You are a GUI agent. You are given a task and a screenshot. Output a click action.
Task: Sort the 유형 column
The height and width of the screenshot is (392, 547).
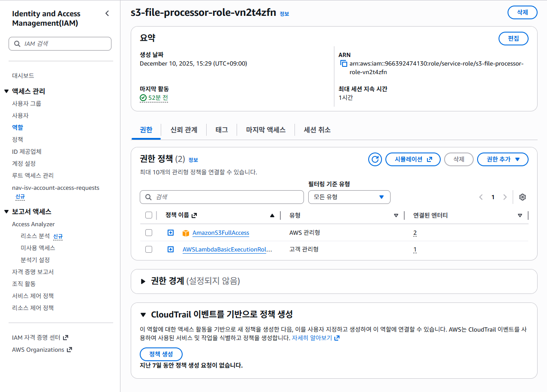pyautogui.click(x=396, y=215)
